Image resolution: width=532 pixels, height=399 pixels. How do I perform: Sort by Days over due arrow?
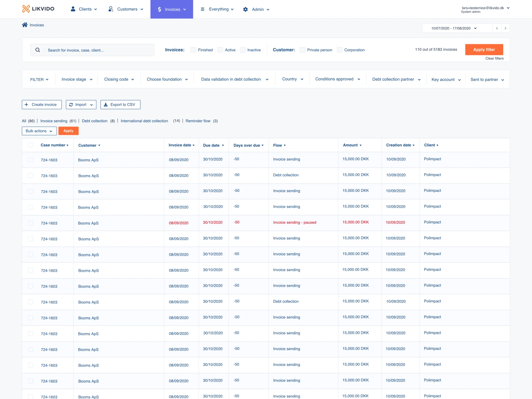click(x=262, y=145)
